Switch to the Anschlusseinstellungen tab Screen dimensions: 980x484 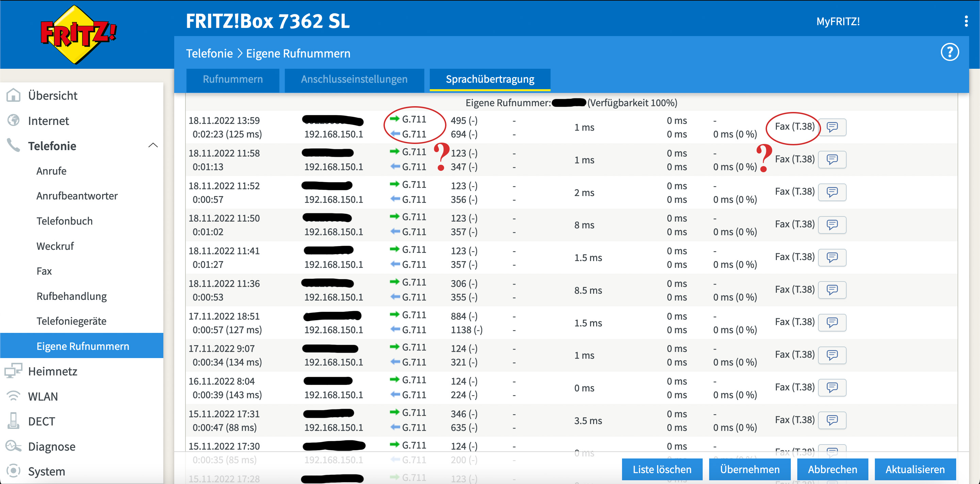(354, 80)
